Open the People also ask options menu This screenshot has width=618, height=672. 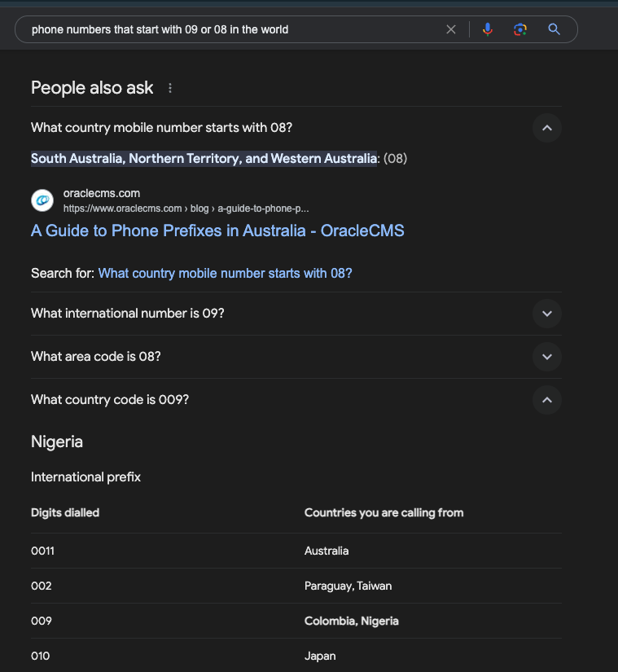tap(170, 88)
